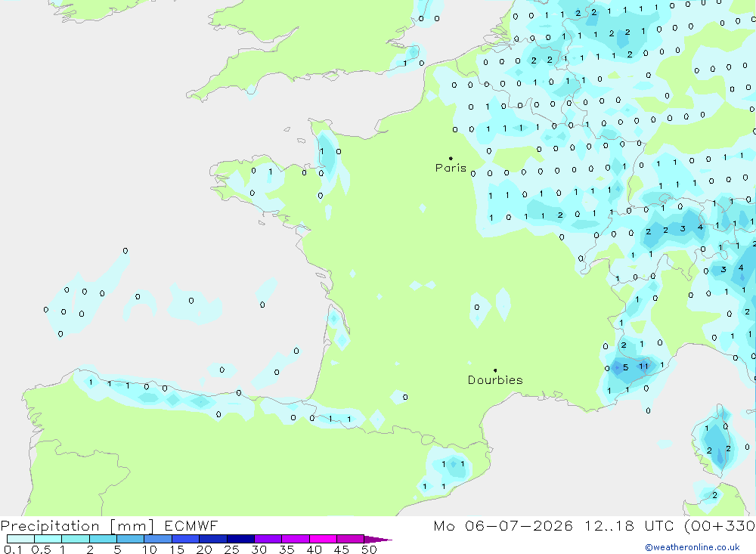
Task: Pick the legend swatch between 10 and 15
Action: (158, 539)
